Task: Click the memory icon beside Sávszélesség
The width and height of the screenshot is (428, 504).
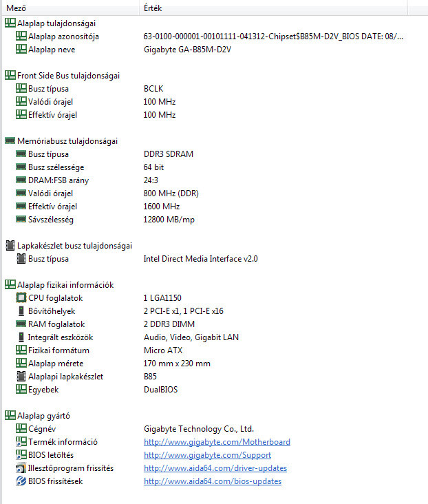Action: (x=21, y=219)
